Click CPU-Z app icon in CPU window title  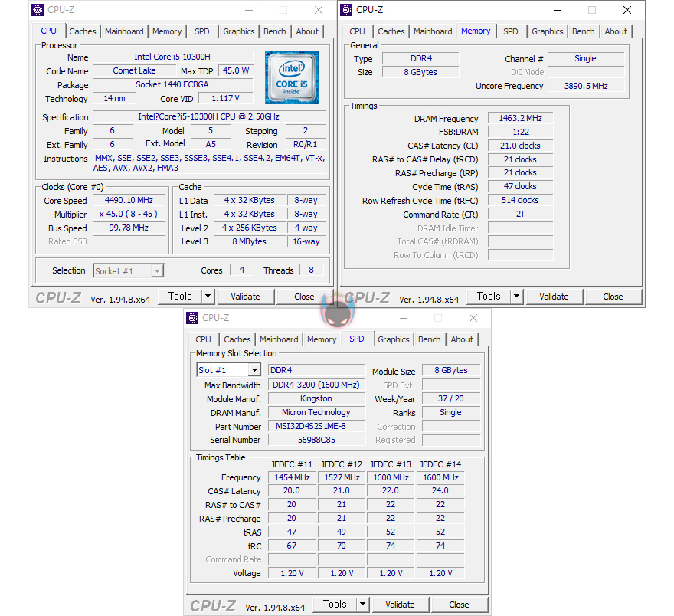point(38,9)
